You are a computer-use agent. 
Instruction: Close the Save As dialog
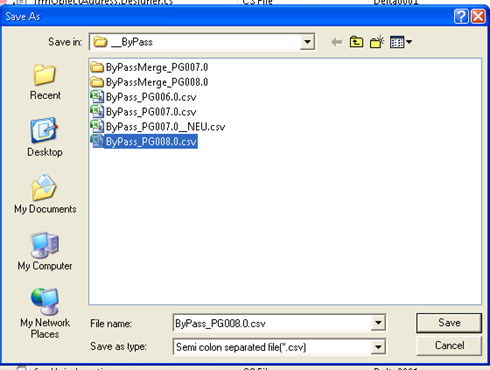coord(478,16)
